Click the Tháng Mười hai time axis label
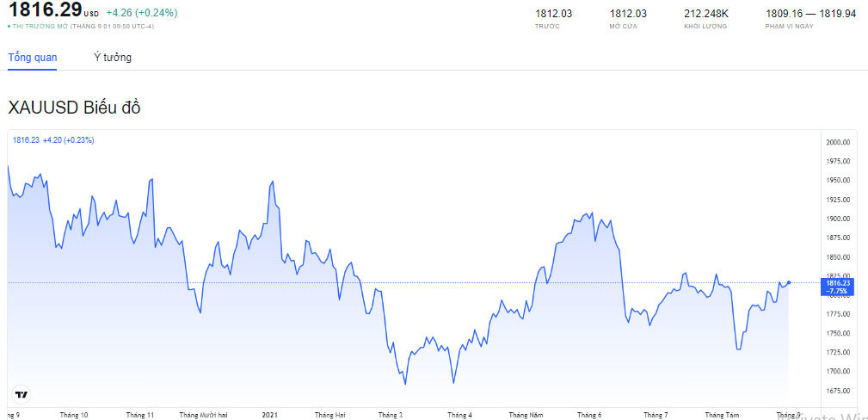 click(203, 415)
